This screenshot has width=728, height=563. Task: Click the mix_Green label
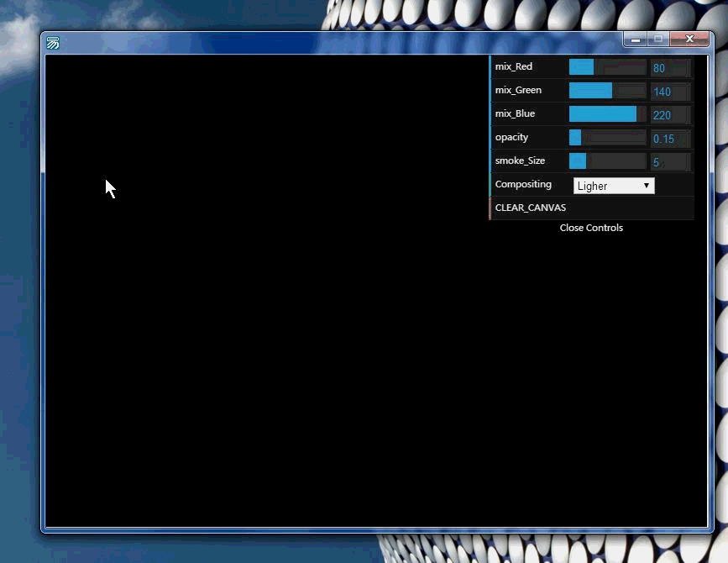(518, 90)
